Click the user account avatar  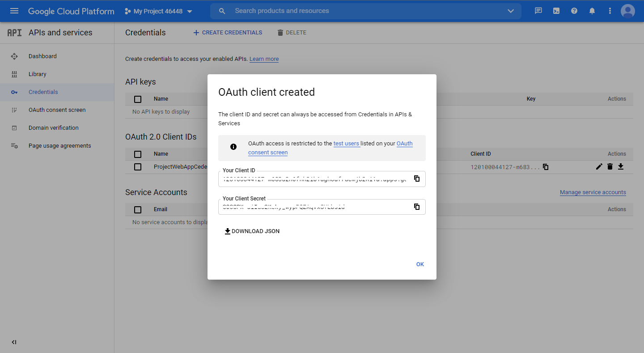pos(628,11)
